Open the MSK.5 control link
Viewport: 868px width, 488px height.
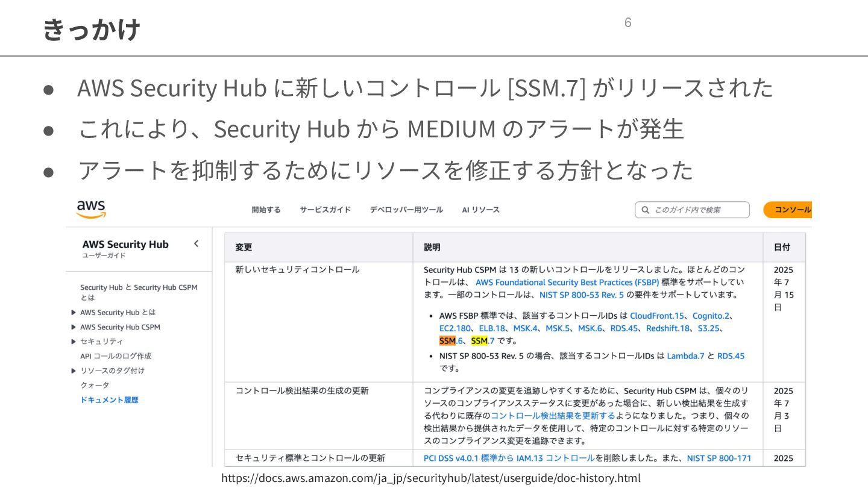(x=558, y=328)
